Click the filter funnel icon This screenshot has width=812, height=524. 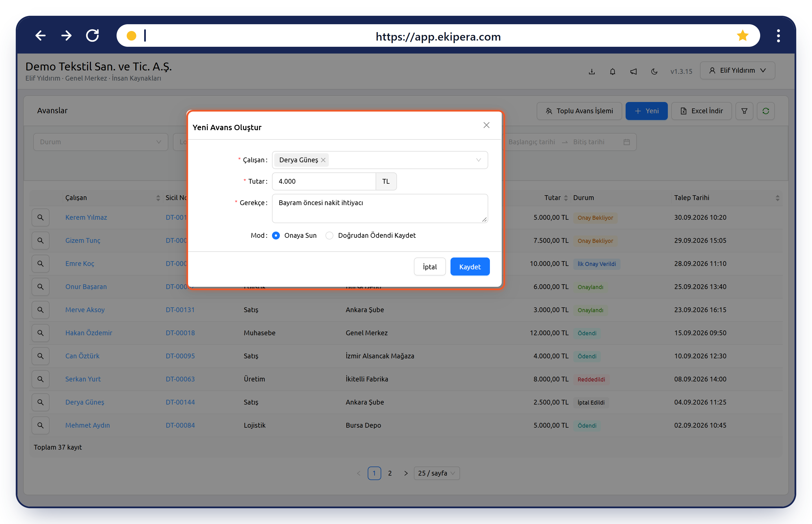744,111
